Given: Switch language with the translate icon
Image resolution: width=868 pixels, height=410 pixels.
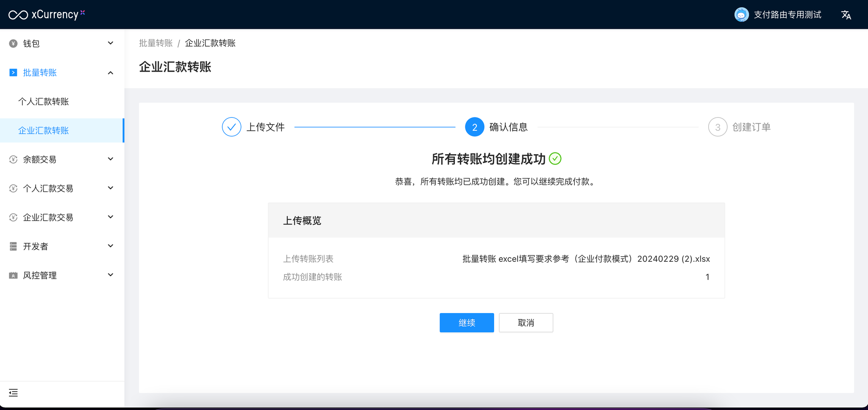Looking at the screenshot, I should coord(846,15).
